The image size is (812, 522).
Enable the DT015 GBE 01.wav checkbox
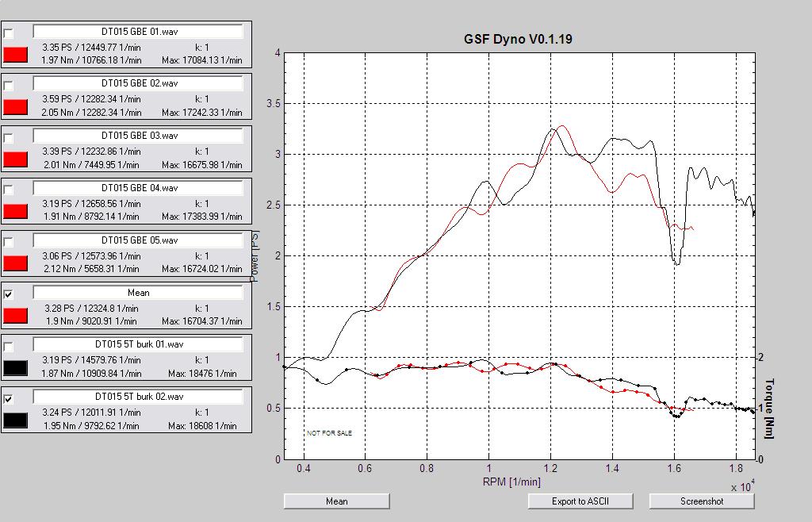point(9,33)
